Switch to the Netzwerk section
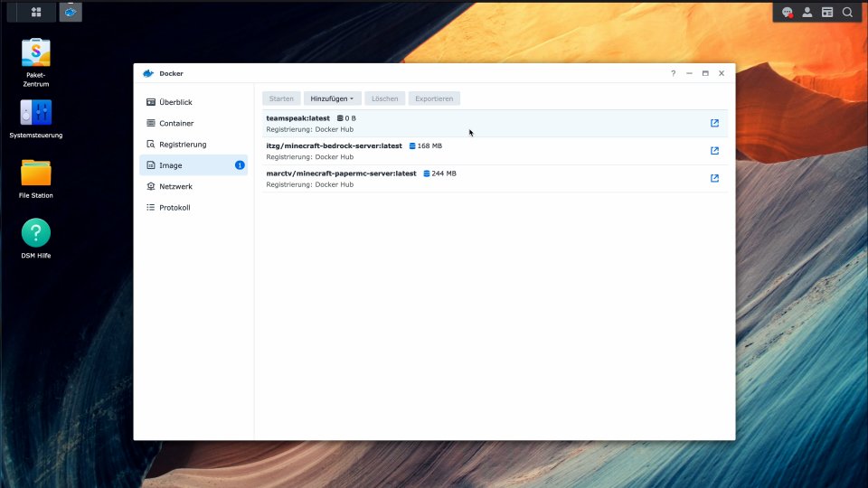Viewport: 868px width, 488px height. pyautogui.click(x=193, y=186)
